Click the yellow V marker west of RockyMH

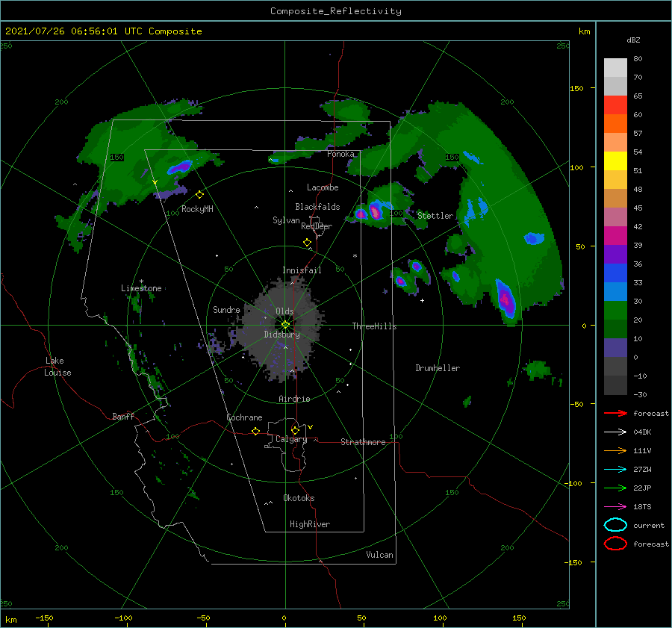tap(155, 182)
